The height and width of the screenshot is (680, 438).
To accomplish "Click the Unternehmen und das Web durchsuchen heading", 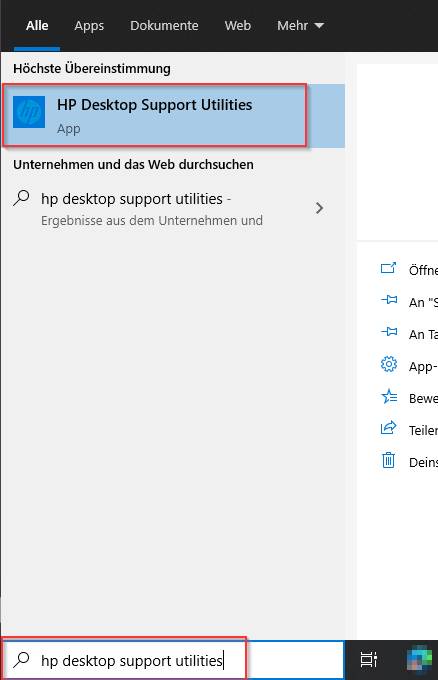I will (134, 165).
